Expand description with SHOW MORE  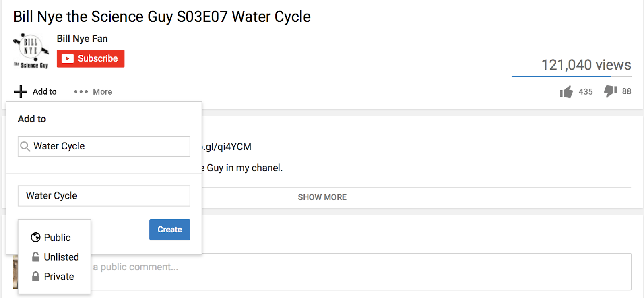coord(322,197)
